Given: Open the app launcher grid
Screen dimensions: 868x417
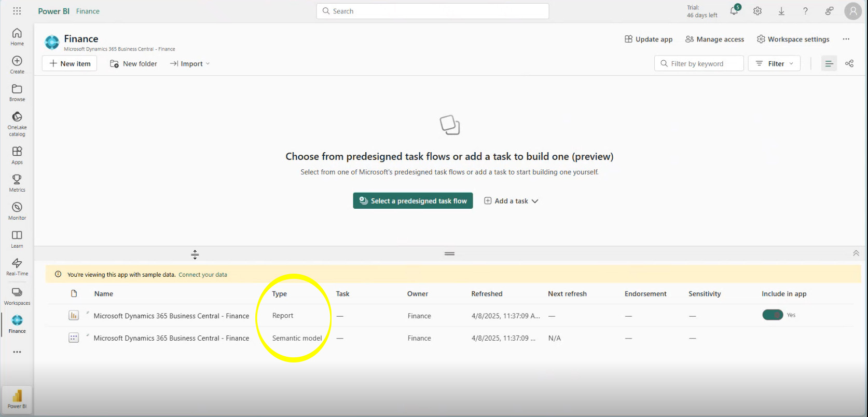Looking at the screenshot, I should coord(17,11).
